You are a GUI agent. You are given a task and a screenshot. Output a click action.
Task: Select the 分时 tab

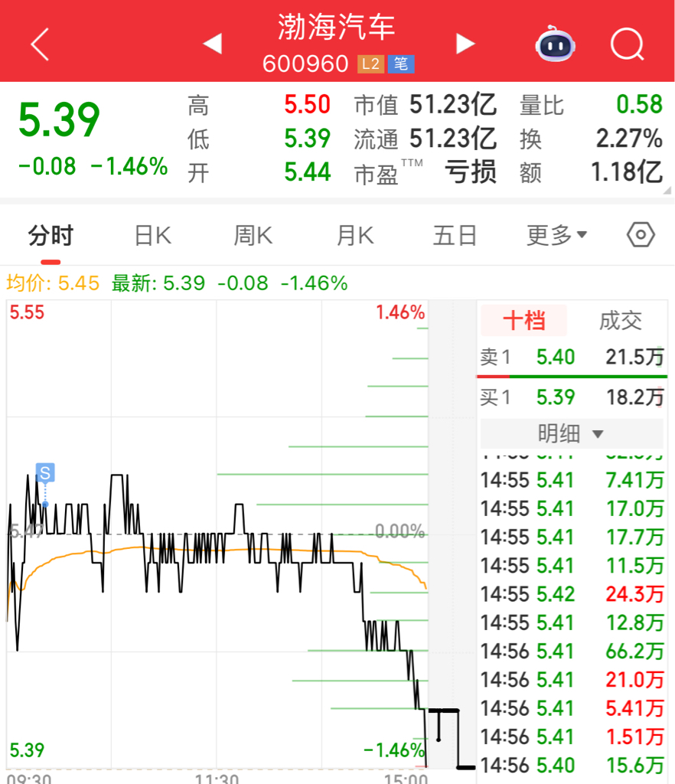pos(51,236)
